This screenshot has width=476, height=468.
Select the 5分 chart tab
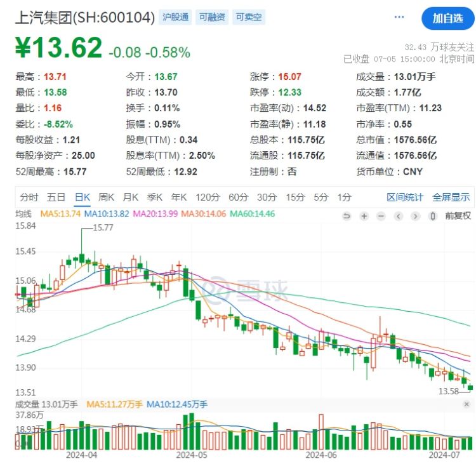point(321,197)
